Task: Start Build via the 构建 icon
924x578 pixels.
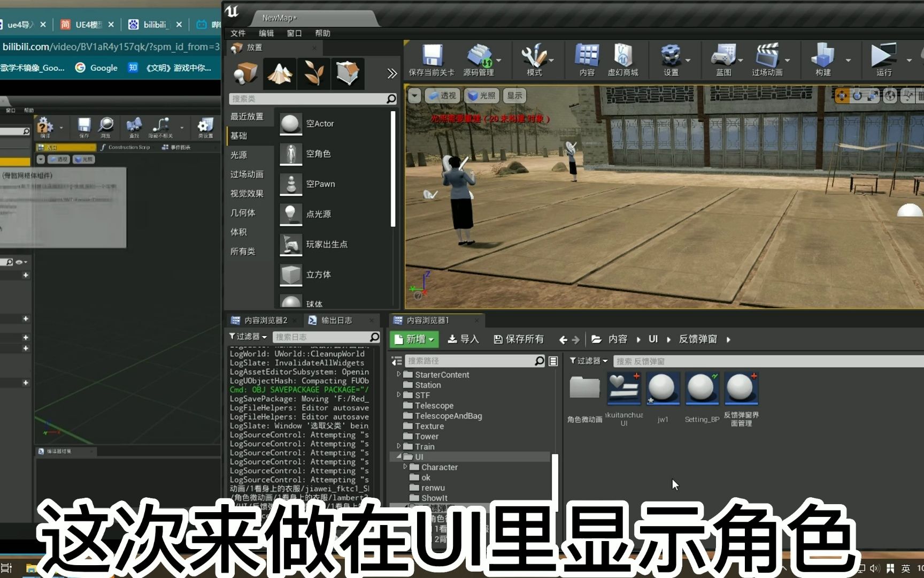Action: 821,59
